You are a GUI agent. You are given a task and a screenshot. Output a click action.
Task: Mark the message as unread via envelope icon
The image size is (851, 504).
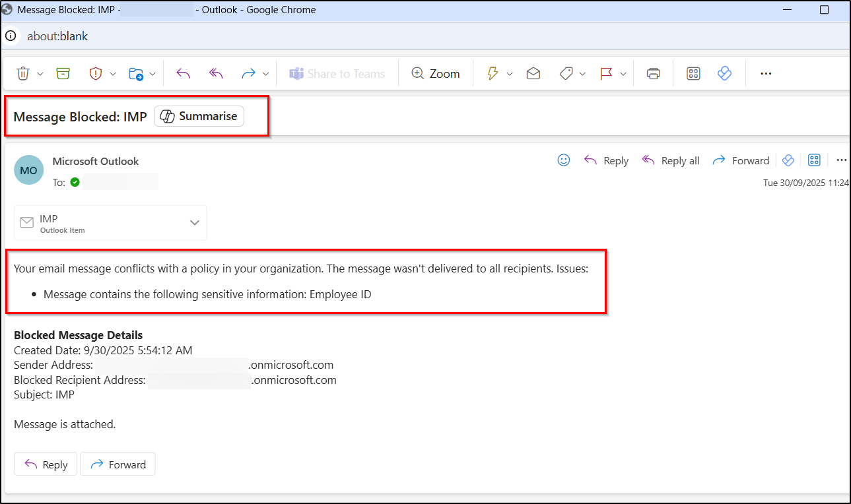tap(533, 73)
